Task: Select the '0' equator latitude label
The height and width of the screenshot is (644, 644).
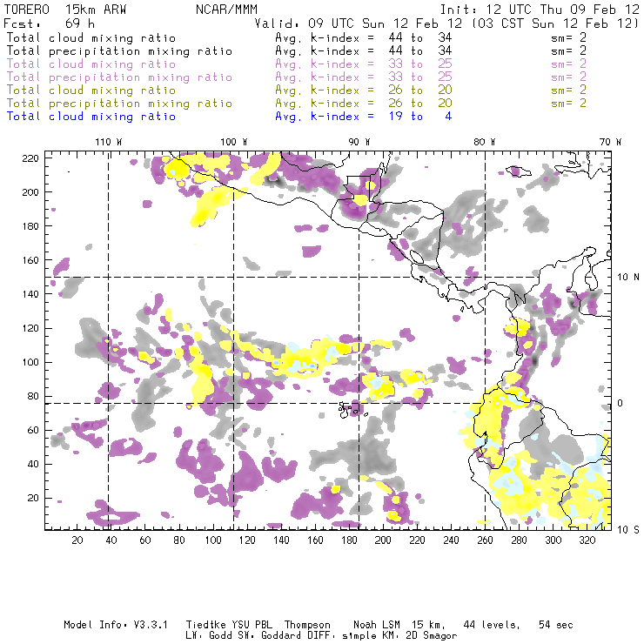Action: pos(620,403)
